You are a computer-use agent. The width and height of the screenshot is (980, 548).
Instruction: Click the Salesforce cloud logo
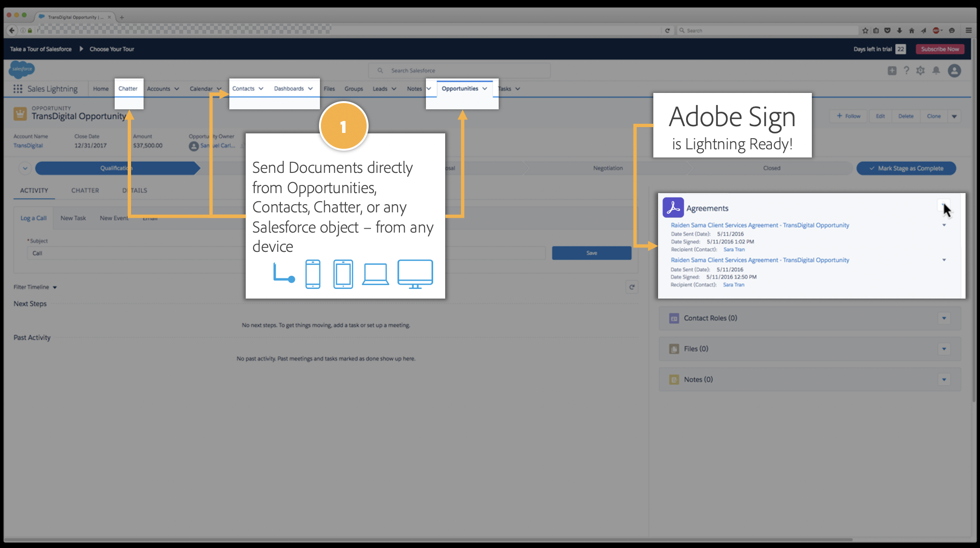coord(21,69)
